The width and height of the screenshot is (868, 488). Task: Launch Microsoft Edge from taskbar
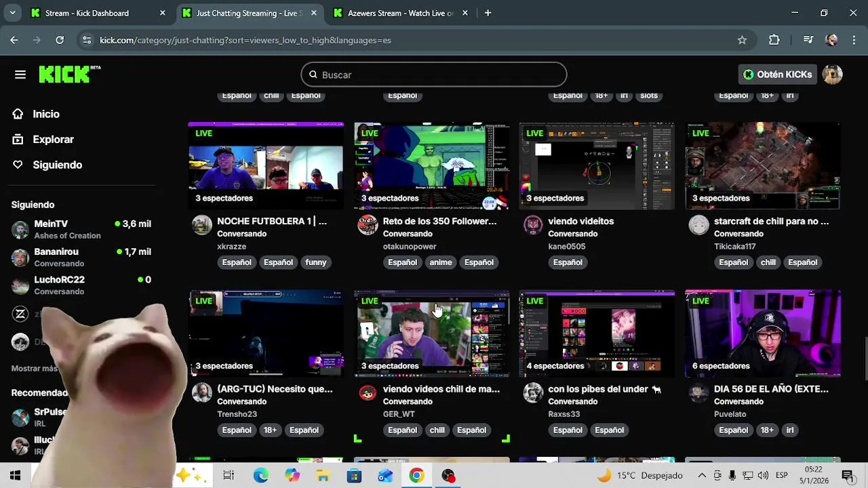pyautogui.click(x=261, y=476)
